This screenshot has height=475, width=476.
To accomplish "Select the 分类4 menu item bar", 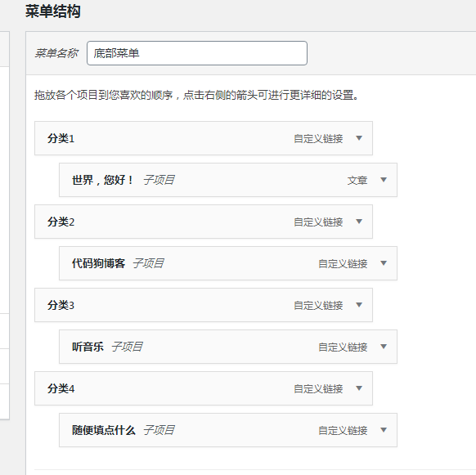I will pos(204,388).
